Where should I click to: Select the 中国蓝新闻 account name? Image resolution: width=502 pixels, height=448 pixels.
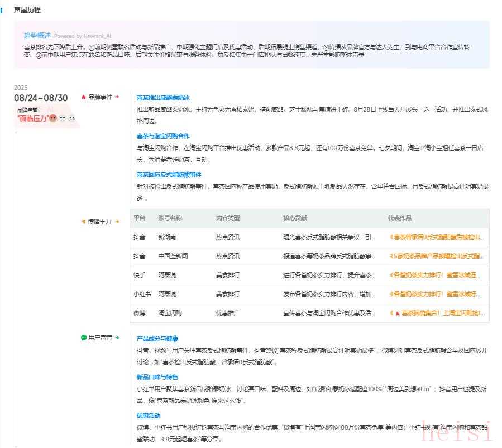coord(173,256)
